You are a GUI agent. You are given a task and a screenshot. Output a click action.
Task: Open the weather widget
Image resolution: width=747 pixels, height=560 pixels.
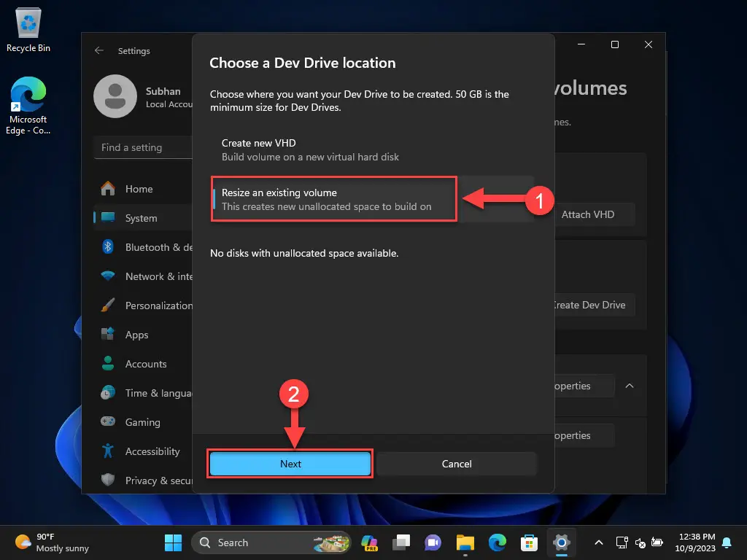point(52,542)
